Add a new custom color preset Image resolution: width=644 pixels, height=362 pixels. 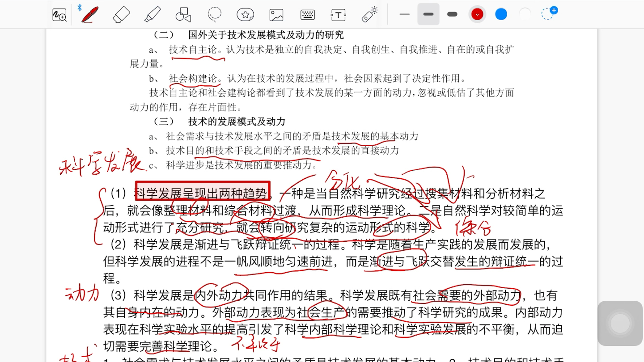(549, 13)
